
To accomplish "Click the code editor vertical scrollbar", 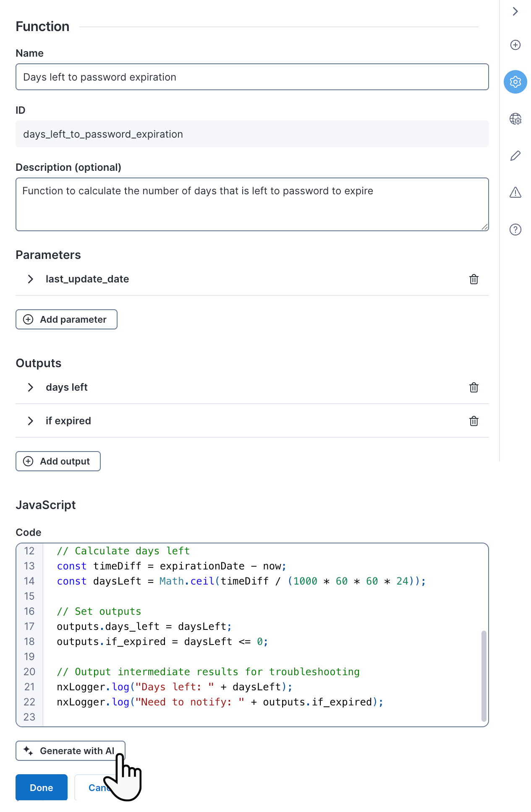I will (x=484, y=676).
